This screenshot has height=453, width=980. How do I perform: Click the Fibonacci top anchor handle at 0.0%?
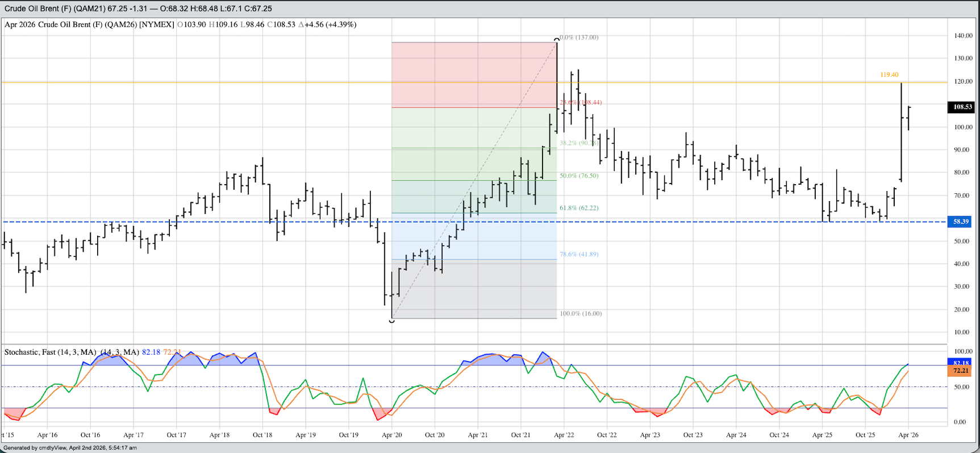click(557, 40)
